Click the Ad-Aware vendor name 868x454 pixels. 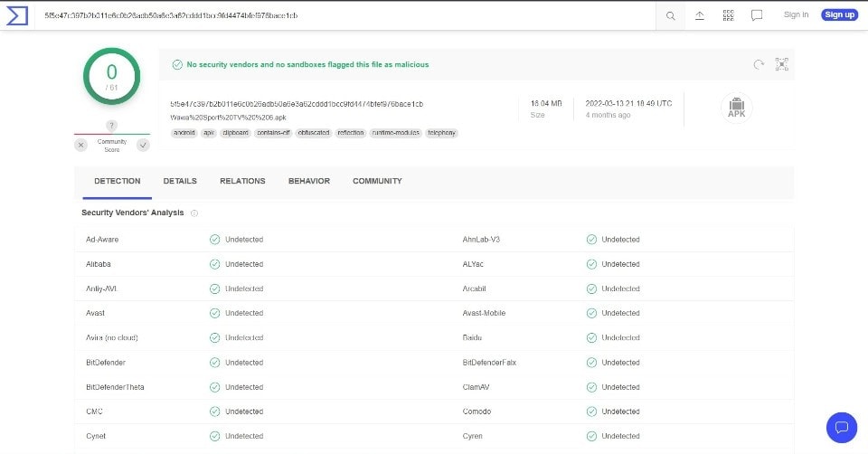pyautogui.click(x=102, y=240)
